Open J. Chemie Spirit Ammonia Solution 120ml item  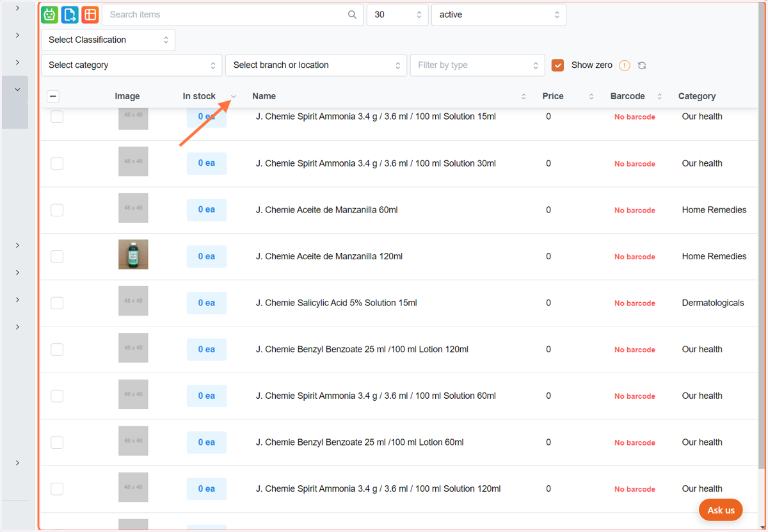pos(378,489)
